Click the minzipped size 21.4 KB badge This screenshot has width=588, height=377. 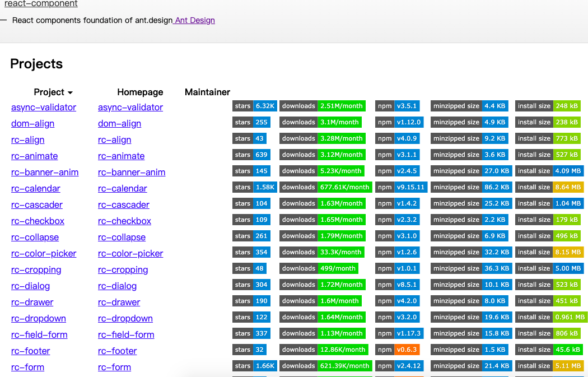click(472, 366)
